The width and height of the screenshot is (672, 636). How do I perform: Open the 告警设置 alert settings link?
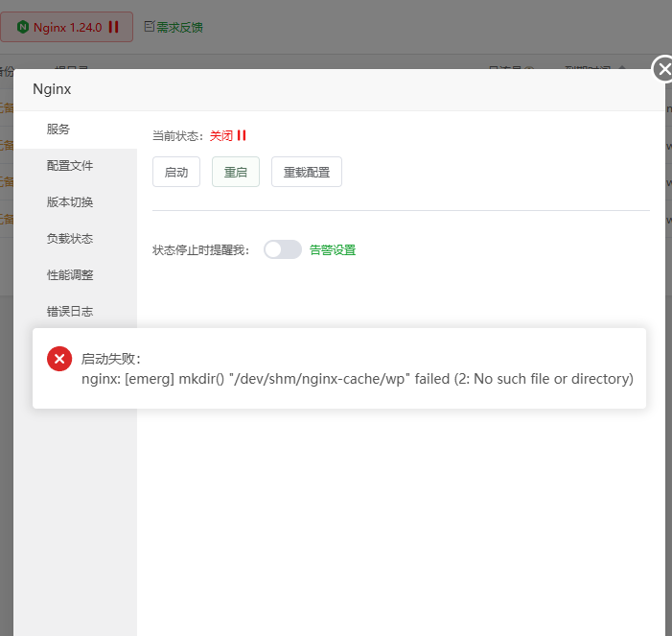pos(333,250)
